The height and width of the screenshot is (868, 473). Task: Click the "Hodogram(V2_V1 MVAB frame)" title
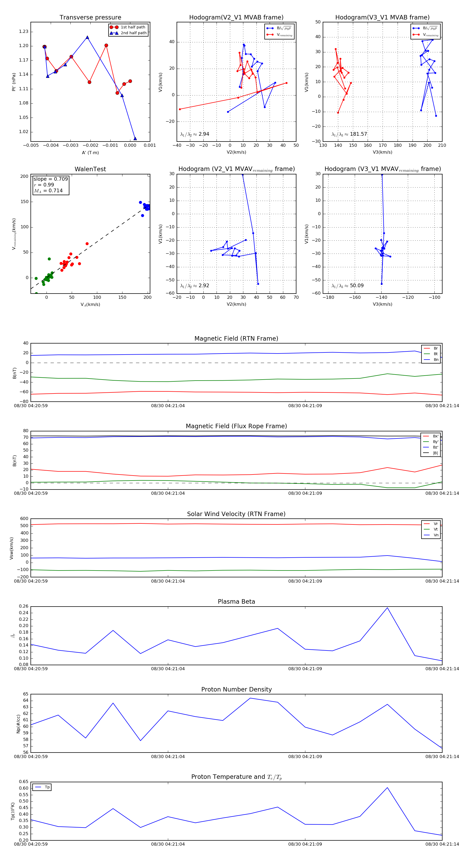[x=236, y=18]
